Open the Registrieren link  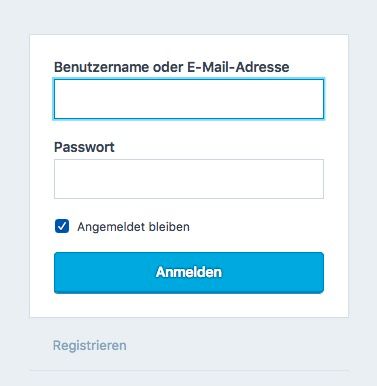click(x=90, y=345)
